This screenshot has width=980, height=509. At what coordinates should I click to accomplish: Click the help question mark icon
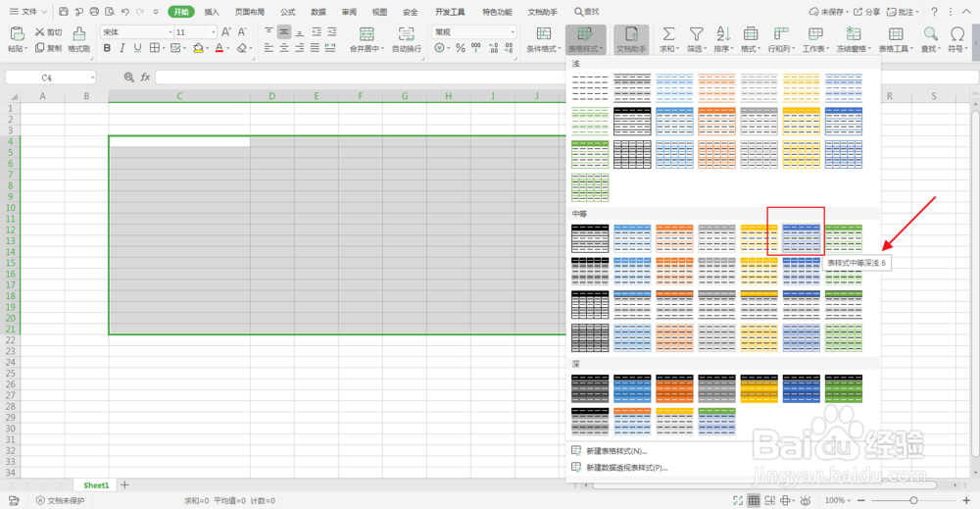pyautogui.click(x=934, y=11)
